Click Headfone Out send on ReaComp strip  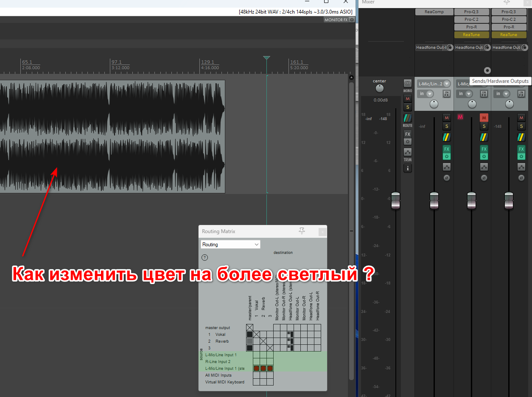point(431,48)
